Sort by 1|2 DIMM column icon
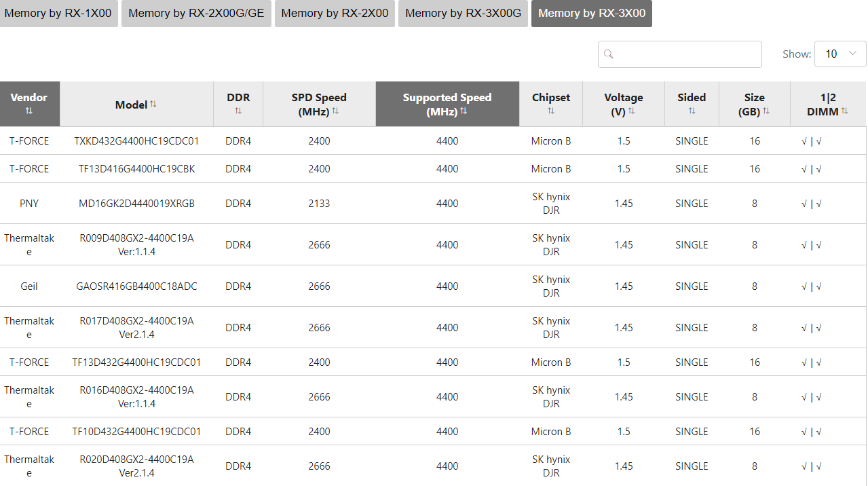The height and width of the screenshot is (486, 868). click(x=844, y=111)
